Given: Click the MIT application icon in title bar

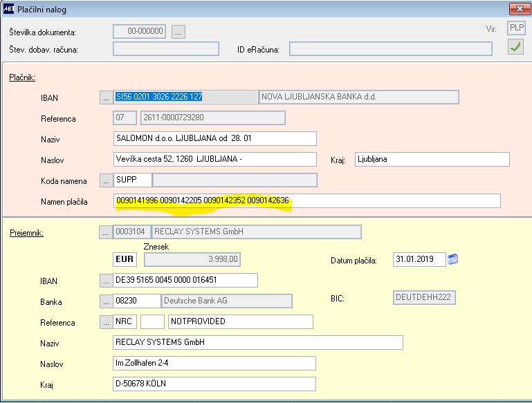Looking at the screenshot, I should coord(8,9).
